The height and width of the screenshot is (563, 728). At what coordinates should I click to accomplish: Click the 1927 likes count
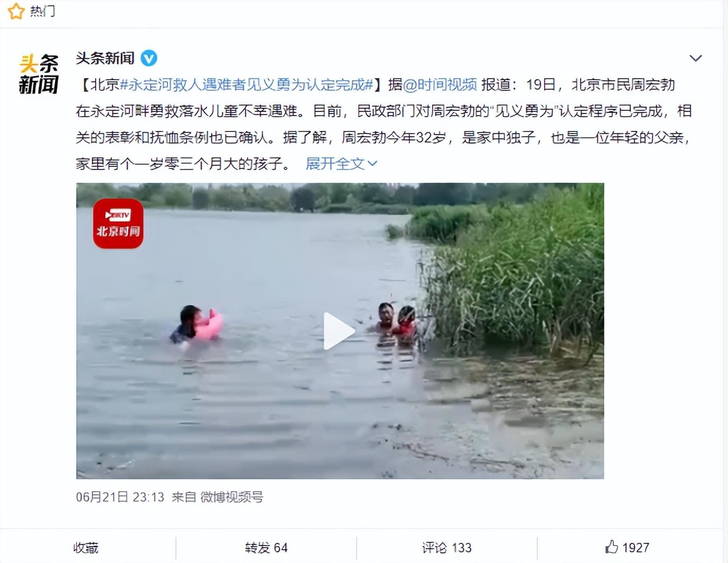pos(636,548)
